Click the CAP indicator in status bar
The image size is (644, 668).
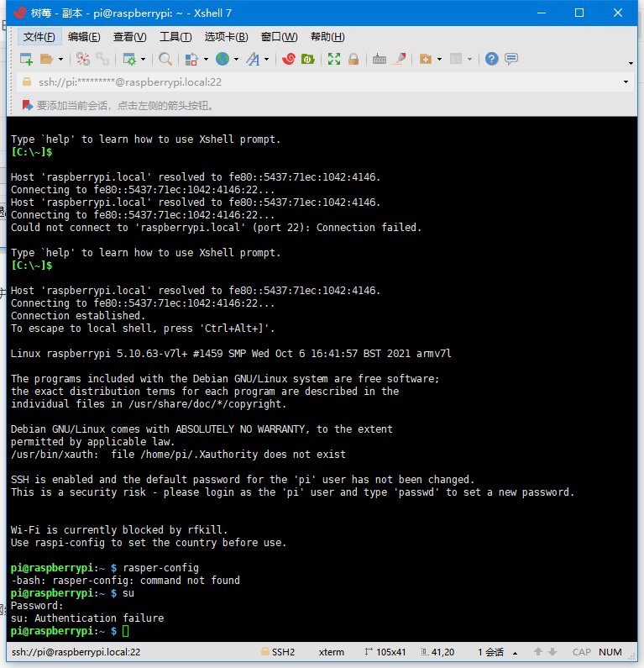click(x=581, y=652)
